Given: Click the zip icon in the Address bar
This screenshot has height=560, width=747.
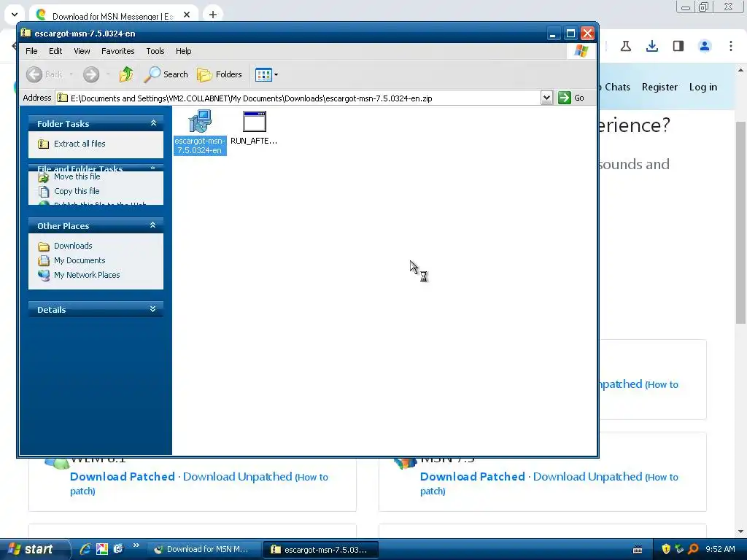Looking at the screenshot, I should tap(63, 98).
